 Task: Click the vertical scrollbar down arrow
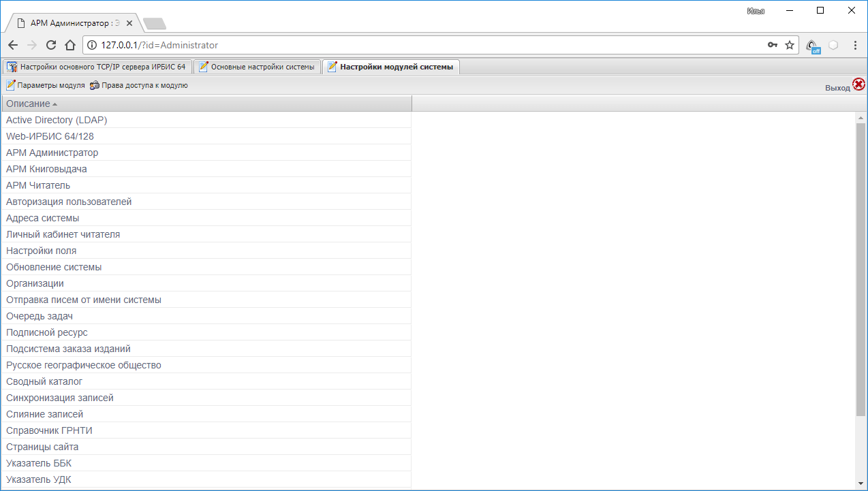tap(861, 482)
